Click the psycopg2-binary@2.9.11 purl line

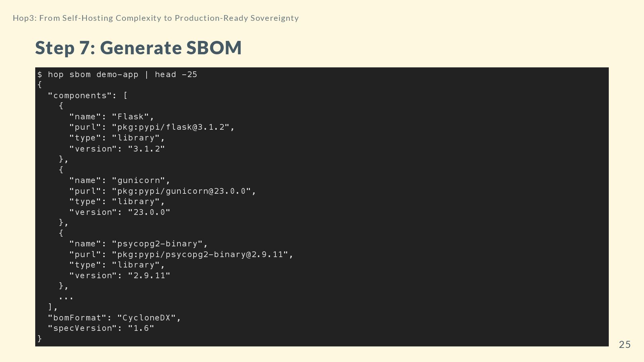tap(181, 254)
